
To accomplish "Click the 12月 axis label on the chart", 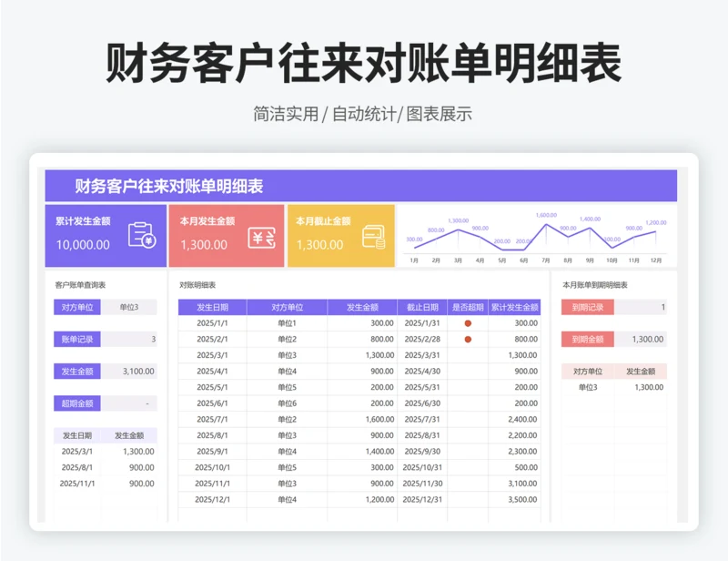I will (655, 260).
